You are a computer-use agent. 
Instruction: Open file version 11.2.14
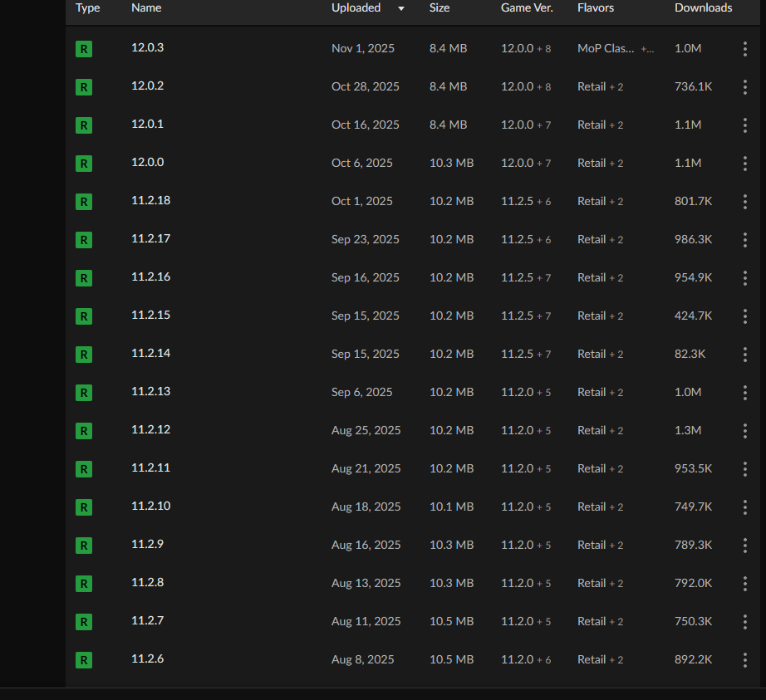click(151, 354)
